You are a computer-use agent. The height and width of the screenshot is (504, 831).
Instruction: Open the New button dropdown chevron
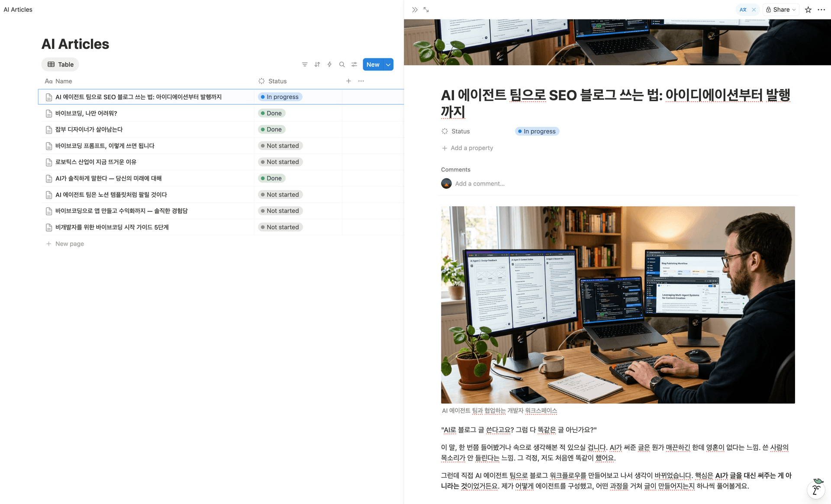click(387, 64)
